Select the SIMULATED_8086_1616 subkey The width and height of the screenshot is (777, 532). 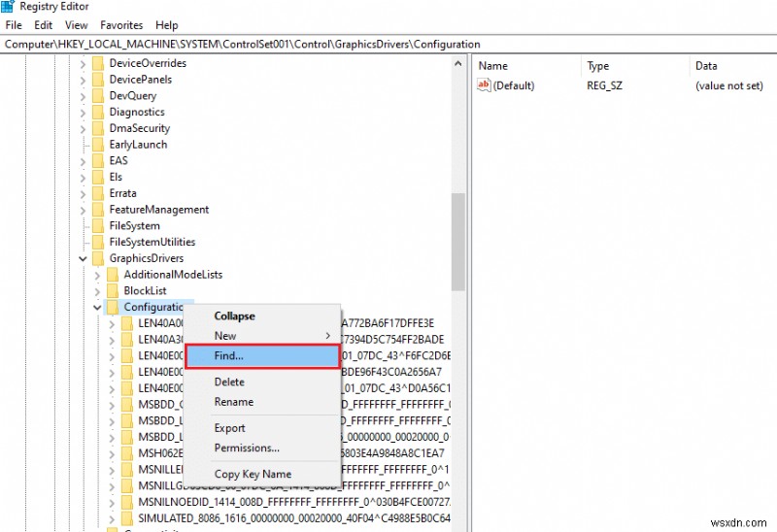(x=294, y=518)
